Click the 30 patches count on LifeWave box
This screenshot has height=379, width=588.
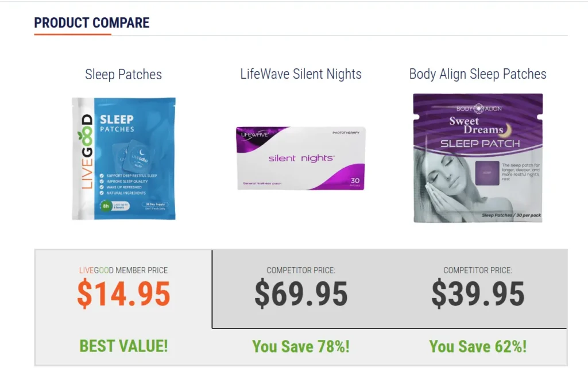tap(354, 181)
